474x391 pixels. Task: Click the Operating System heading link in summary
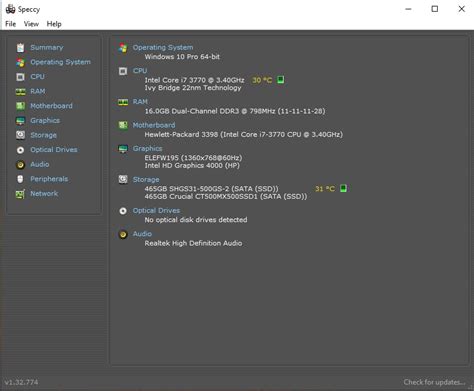[x=163, y=47]
